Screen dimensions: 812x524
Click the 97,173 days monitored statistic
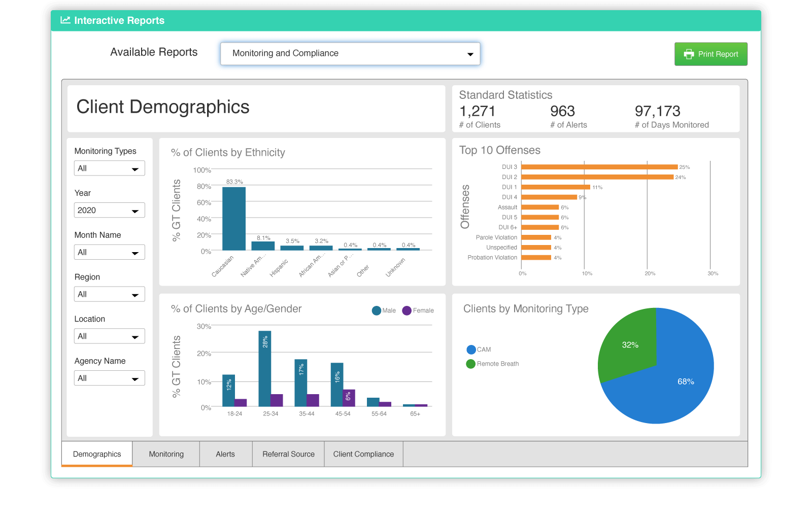(x=657, y=111)
